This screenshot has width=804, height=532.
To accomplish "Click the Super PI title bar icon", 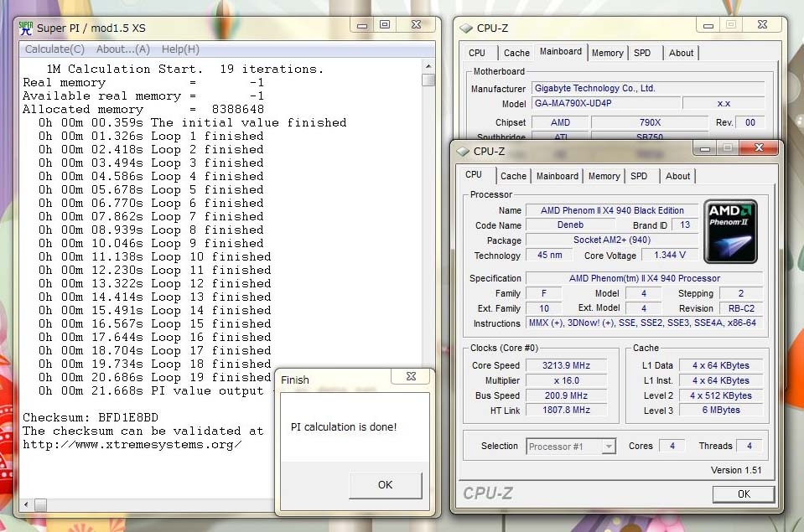I will (x=26, y=28).
